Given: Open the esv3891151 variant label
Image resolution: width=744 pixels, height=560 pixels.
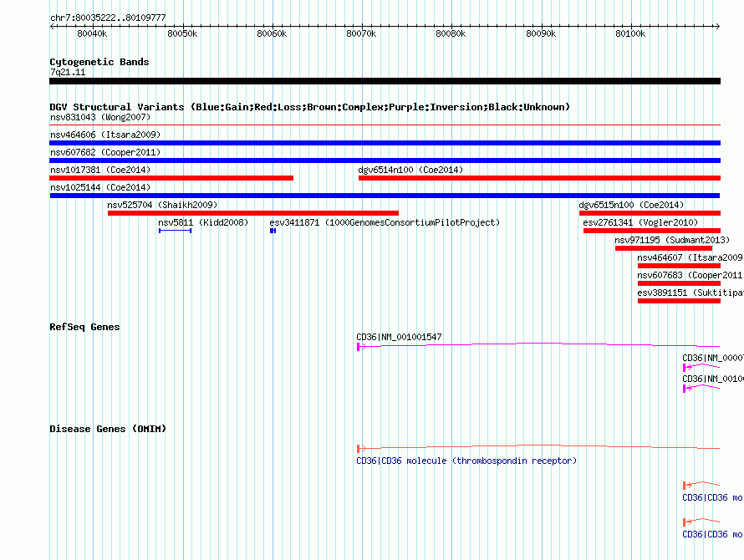Looking at the screenshot, I should (690, 293).
